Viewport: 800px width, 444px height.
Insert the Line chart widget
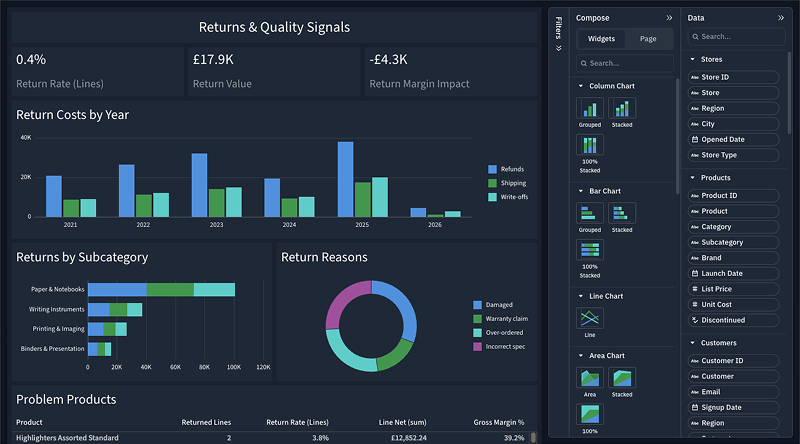pyautogui.click(x=589, y=319)
